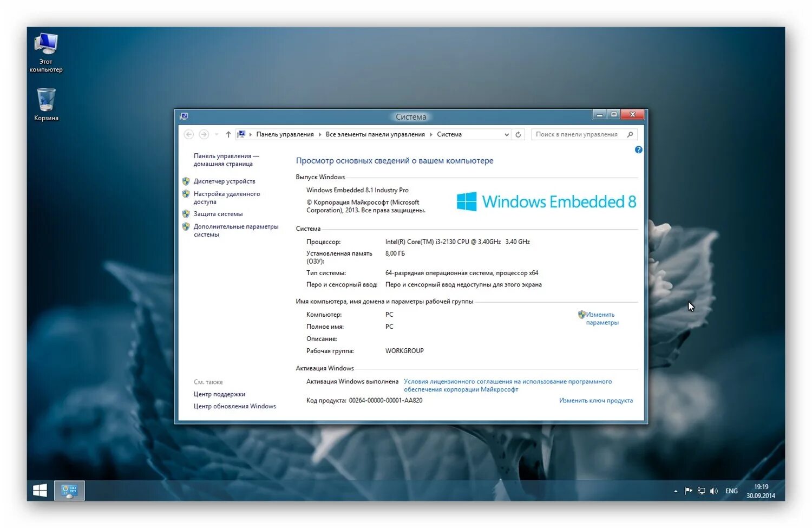The height and width of the screenshot is (528, 812).
Task: Click the address bar computer icon
Action: 241,134
